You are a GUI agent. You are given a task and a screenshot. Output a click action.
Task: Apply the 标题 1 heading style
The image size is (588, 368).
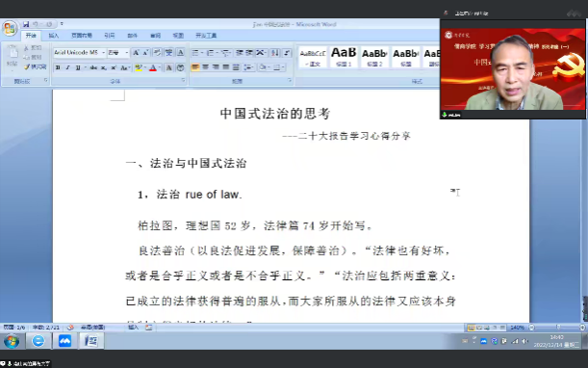(344, 57)
